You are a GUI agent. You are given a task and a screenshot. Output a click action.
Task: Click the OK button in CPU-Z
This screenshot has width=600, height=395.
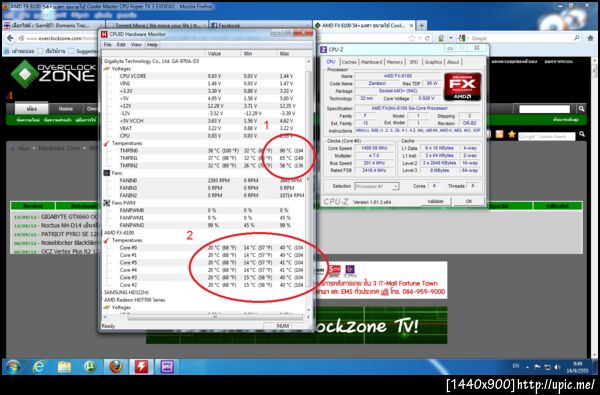(469, 201)
